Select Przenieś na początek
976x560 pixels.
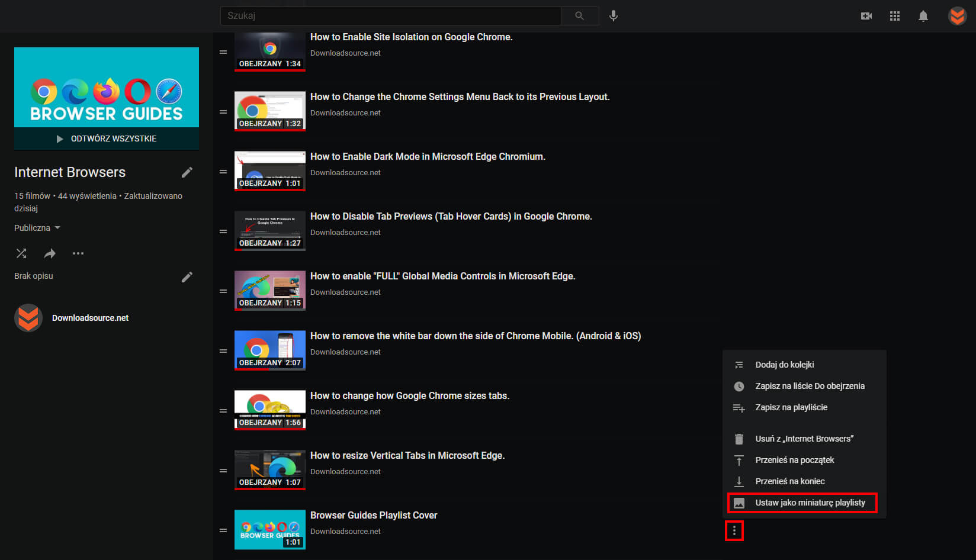click(804, 460)
